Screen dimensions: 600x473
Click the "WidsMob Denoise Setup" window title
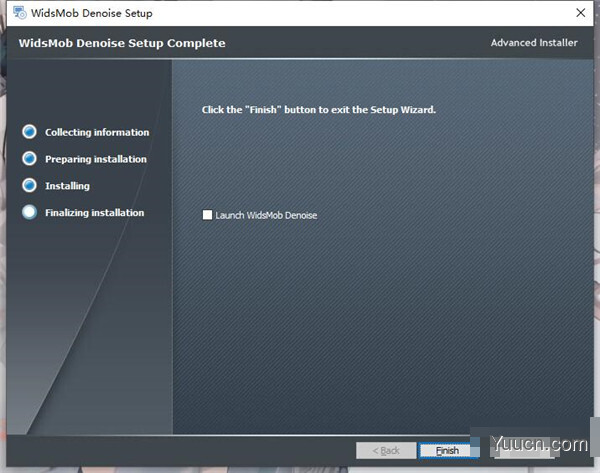click(x=92, y=13)
